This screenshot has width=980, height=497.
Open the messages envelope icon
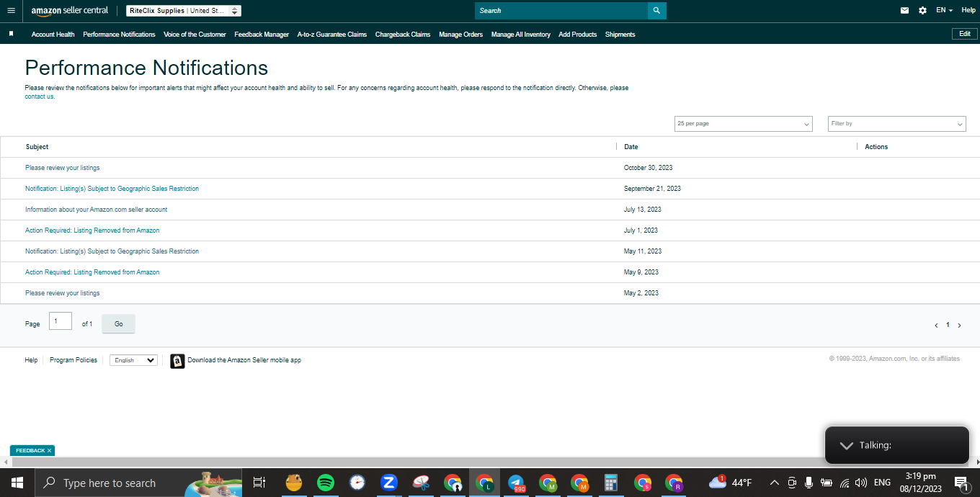click(905, 11)
